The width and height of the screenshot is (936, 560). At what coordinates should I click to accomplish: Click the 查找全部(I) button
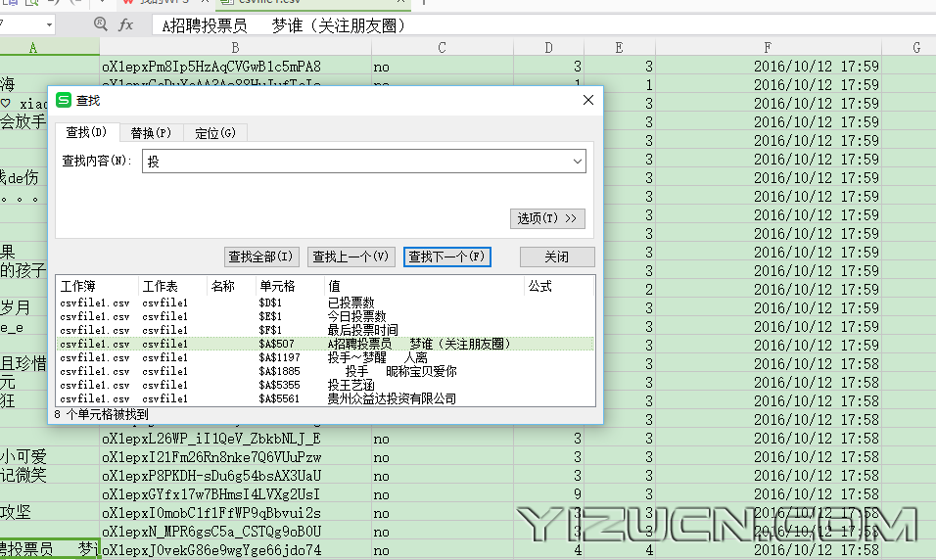[261, 257]
